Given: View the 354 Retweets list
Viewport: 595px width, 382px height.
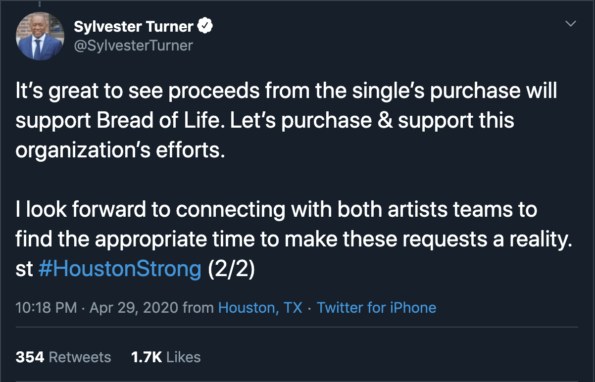Looking at the screenshot, I should [x=63, y=357].
